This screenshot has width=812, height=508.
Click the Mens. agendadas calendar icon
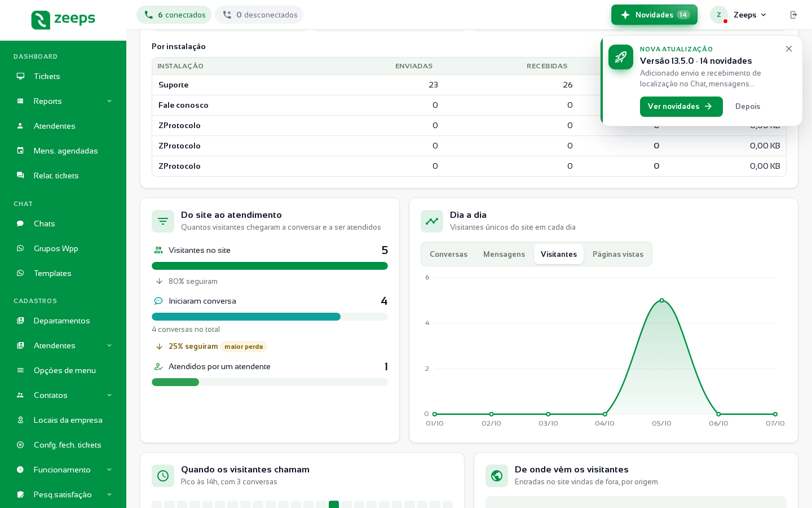[x=20, y=151]
